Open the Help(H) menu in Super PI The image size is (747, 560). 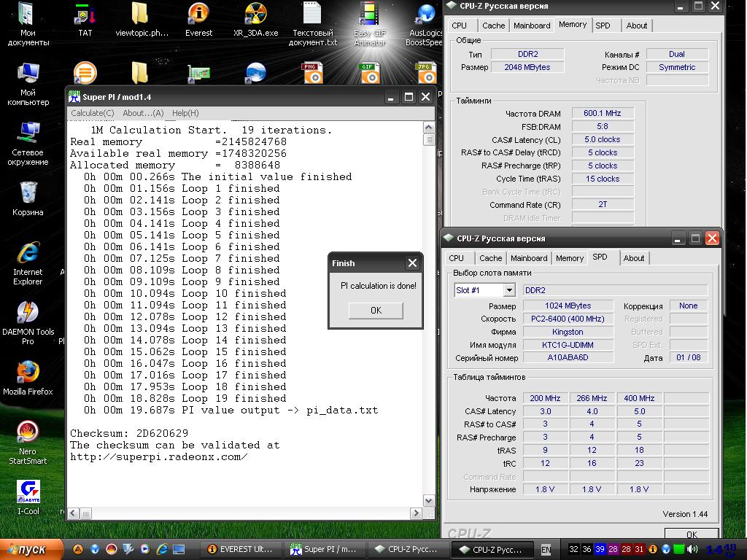(185, 113)
